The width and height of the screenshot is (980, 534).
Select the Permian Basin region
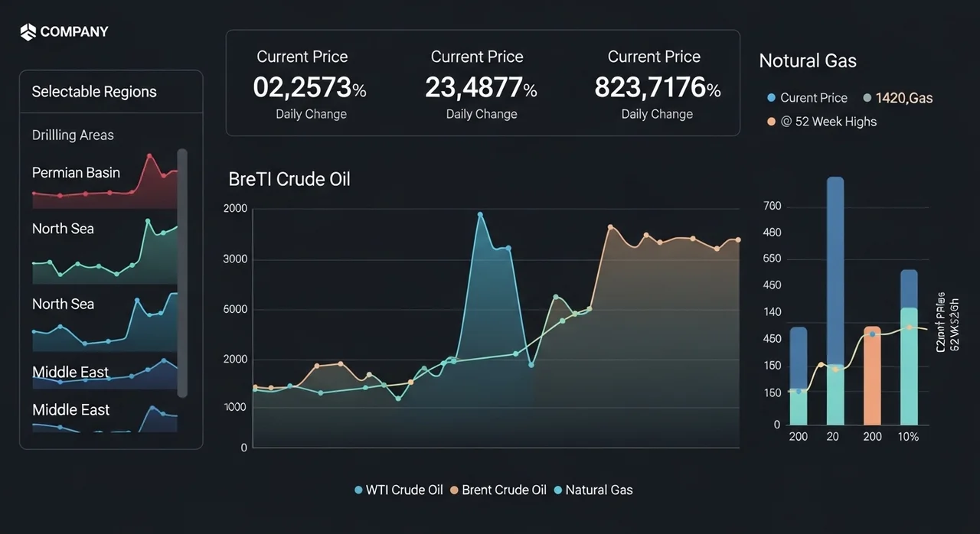[76, 173]
